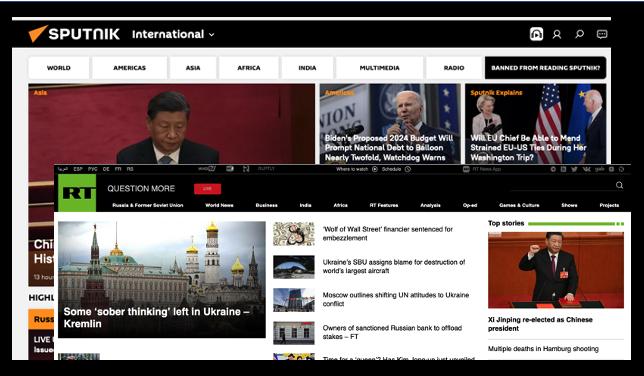Click the RT News App icon

(466, 169)
